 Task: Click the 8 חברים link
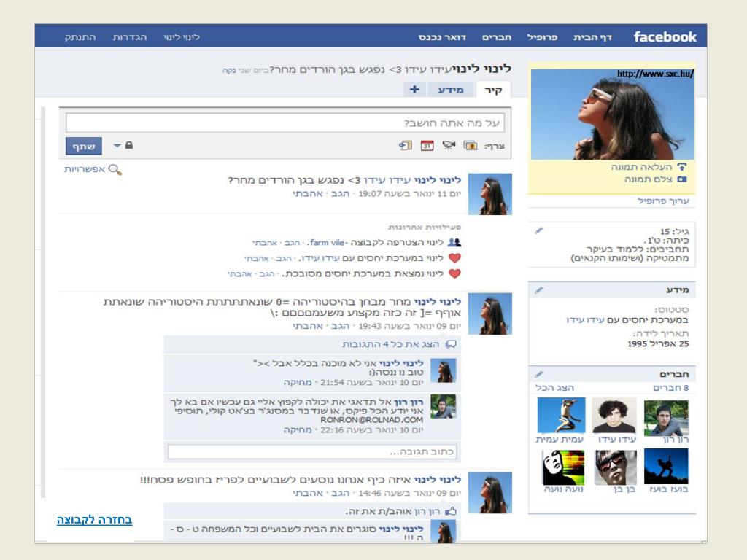(671, 388)
